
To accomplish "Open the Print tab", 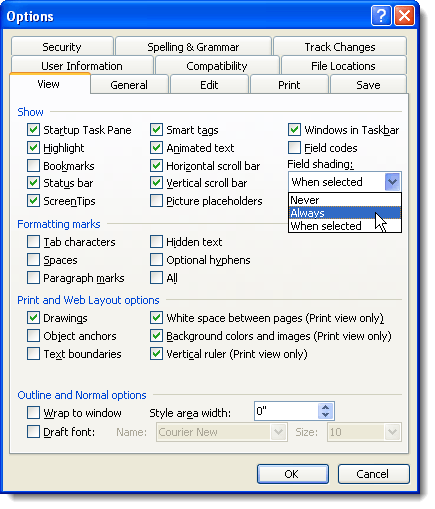I will tap(289, 85).
